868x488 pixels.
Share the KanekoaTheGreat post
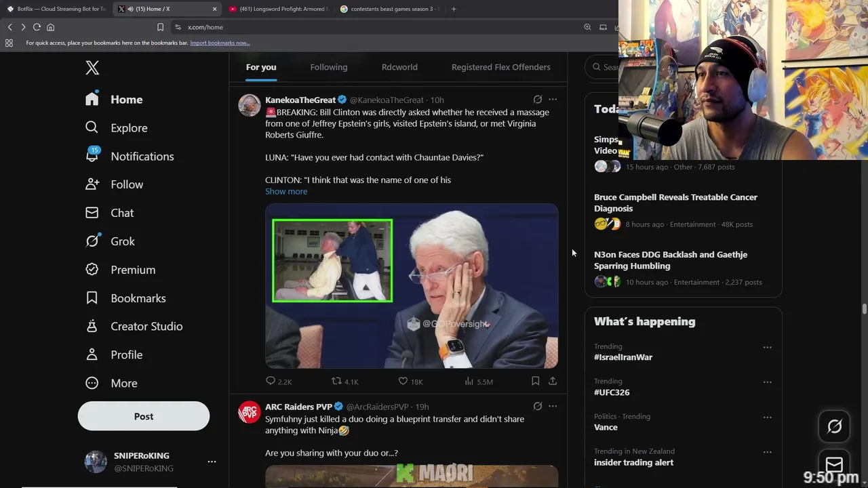(x=553, y=382)
